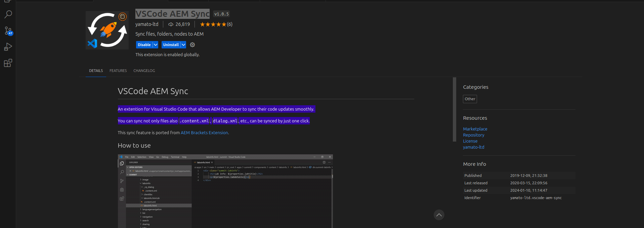Open the AEM Brackets Extension link
Image resolution: width=644 pixels, height=228 pixels.
[204, 133]
